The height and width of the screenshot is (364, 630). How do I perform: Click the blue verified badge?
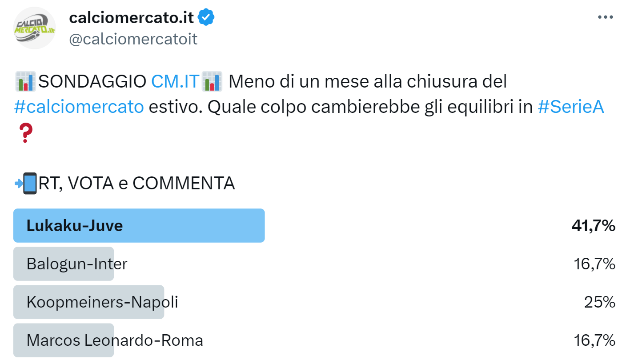[206, 17]
